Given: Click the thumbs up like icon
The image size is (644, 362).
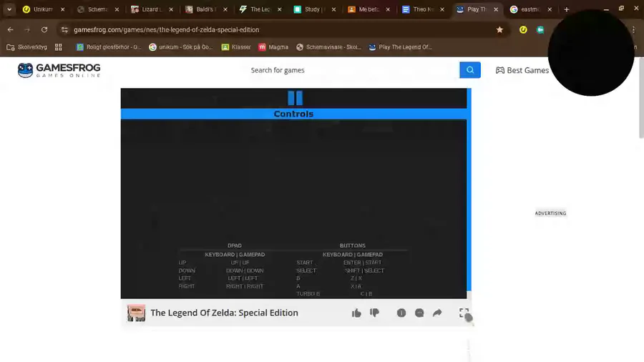Looking at the screenshot, I should tap(356, 313).
